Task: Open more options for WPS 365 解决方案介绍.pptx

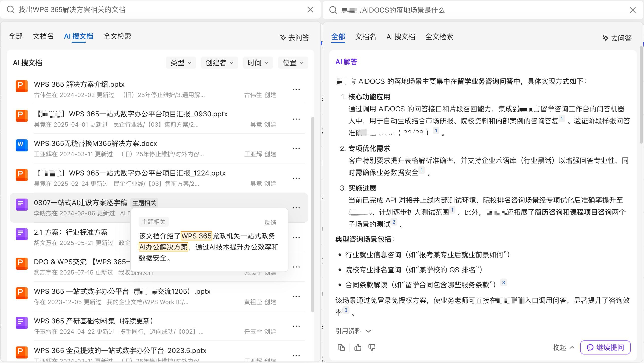Action: tap(296, 89)
